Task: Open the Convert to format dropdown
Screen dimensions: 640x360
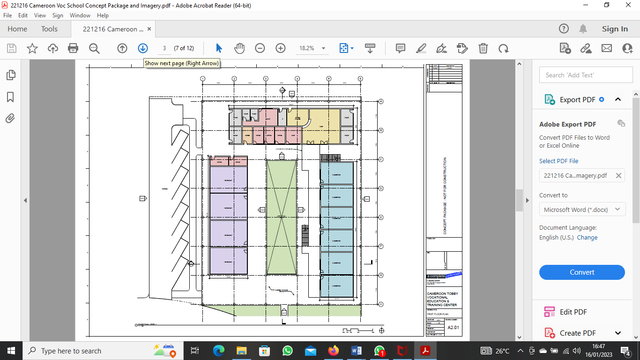Action: tap(582, 209)
